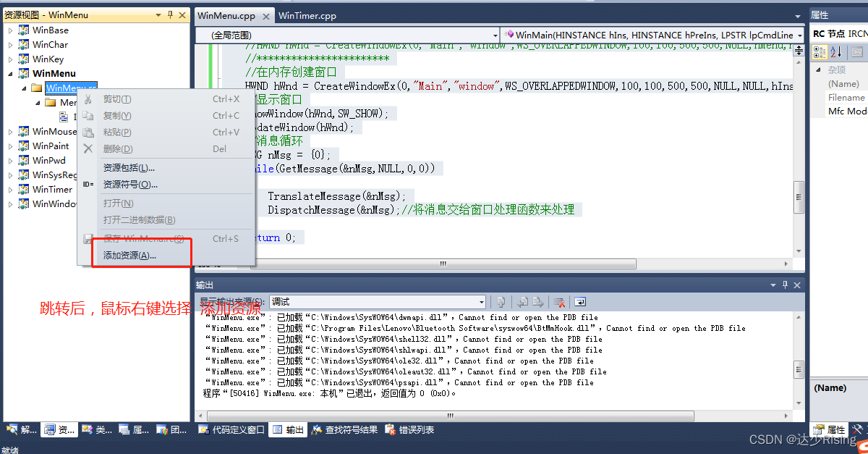Open the global scope dropdown
This screenshot has width=868, height=454.
495,35
